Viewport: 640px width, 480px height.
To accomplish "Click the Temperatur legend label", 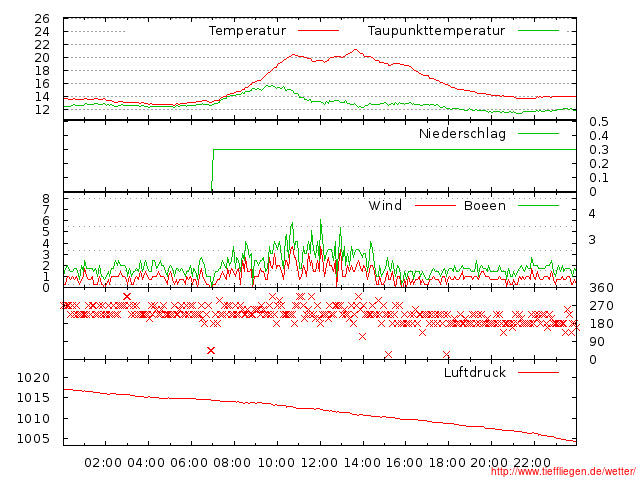I will [247, 31].
